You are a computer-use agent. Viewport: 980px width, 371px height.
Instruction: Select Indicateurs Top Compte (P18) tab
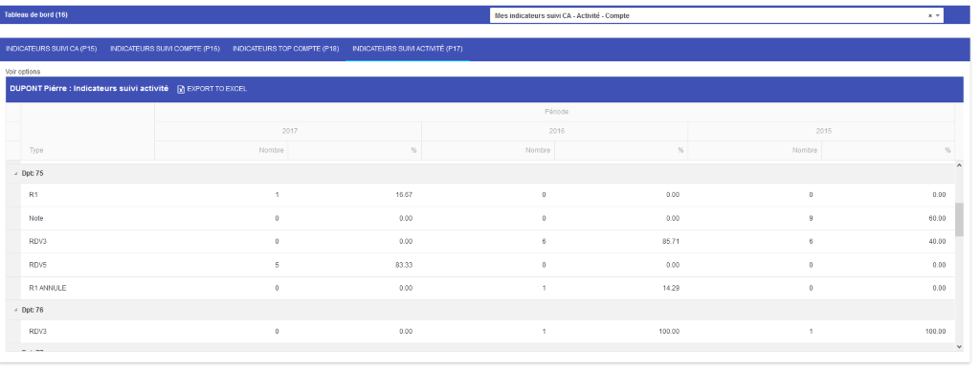(285, 48)
